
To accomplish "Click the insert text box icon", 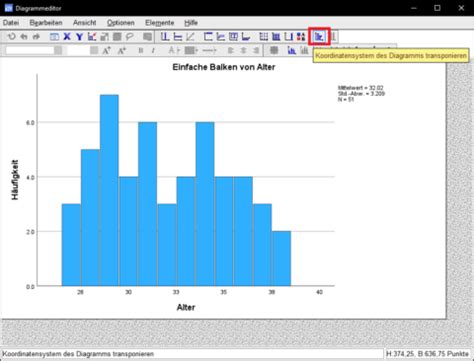I will (233, 37).
